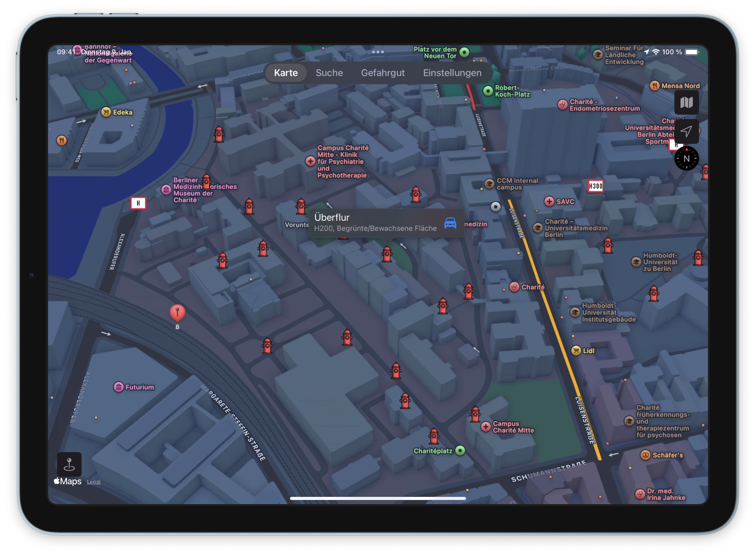Select the Charitéplatz green marker
756x555 pixels.
click(460, 451)
